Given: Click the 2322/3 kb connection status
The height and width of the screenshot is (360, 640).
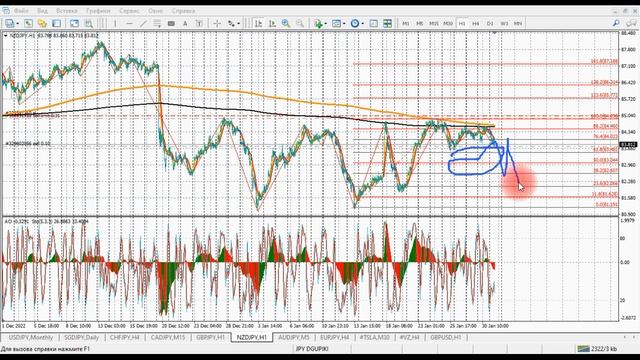Looking at the screenshot, I should (598, 349).
